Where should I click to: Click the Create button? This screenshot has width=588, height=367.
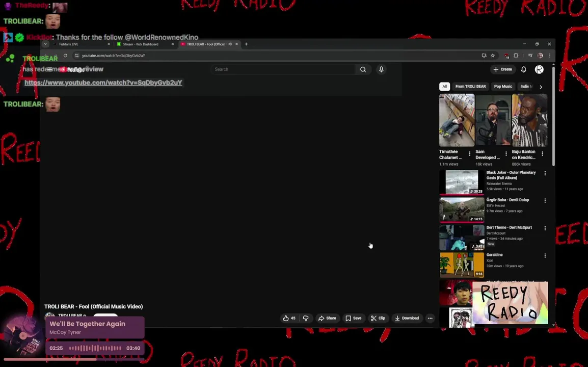(x=502, y=69)
